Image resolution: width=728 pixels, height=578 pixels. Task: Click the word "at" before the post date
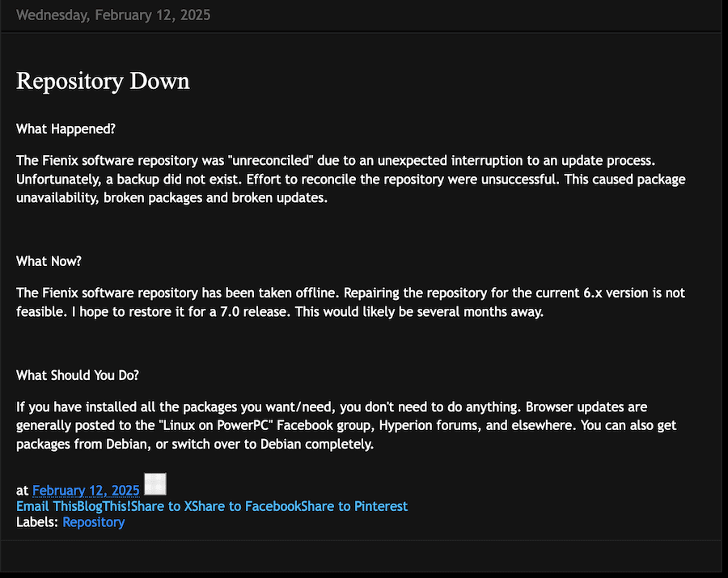pos(22,491)
